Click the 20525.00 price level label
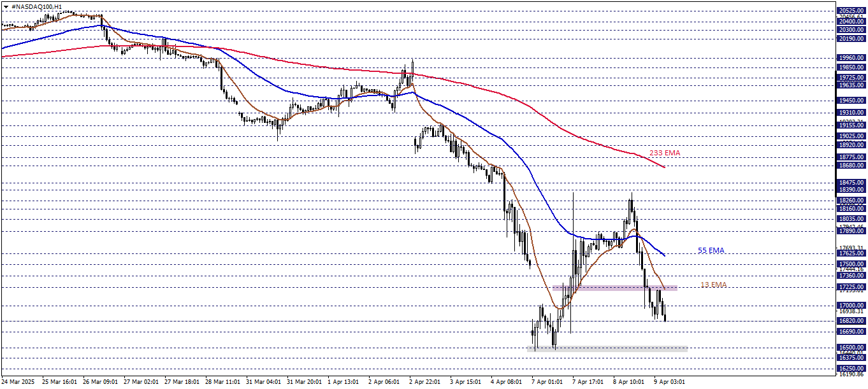Viewport: 868px width, 389px height. pos(852,10)
